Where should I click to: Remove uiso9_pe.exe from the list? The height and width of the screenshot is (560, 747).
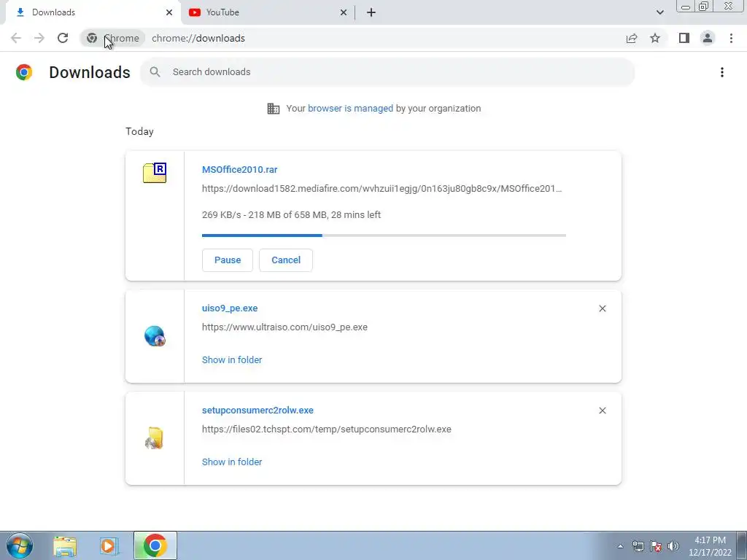602,308
